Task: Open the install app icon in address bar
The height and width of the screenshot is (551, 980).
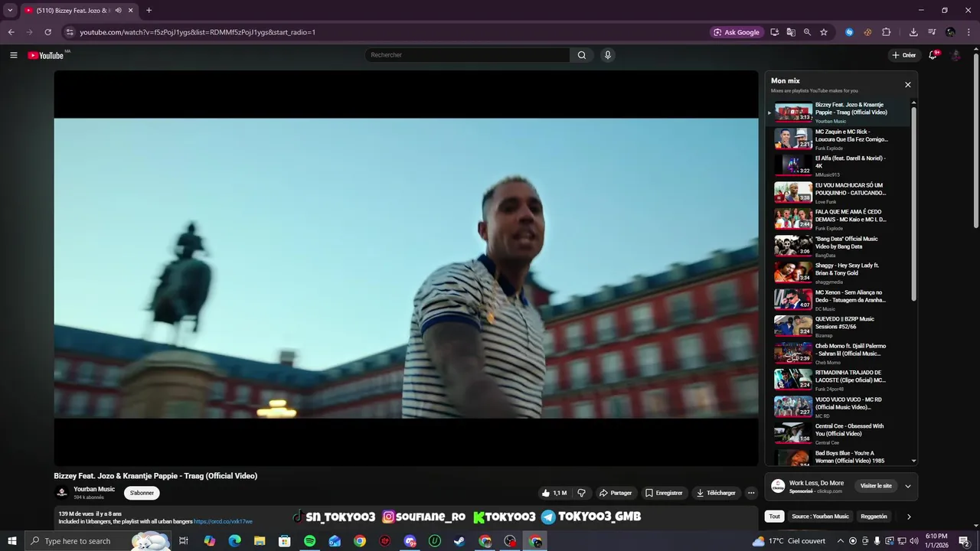Action: point(775,32)
